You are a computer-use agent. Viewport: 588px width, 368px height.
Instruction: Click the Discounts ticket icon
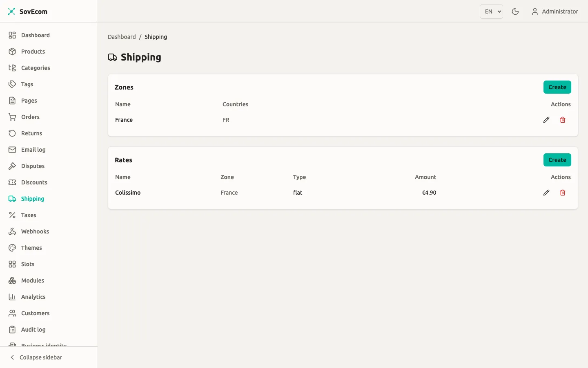tap(12, 182)
